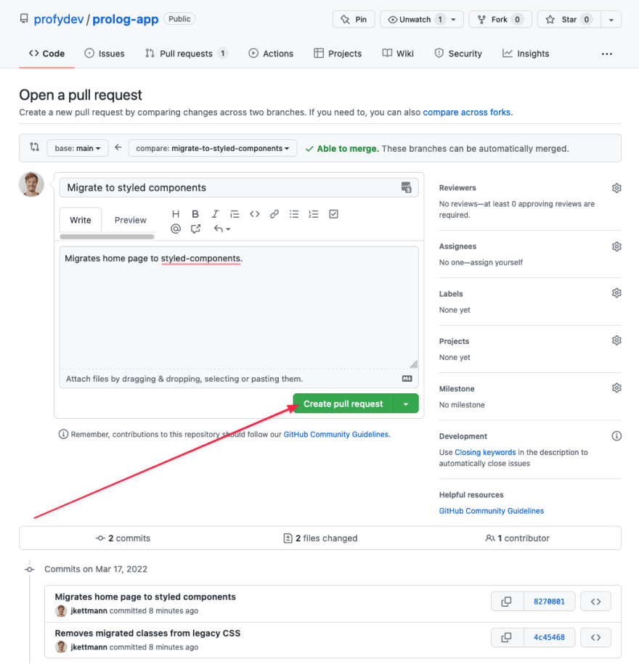Image resolution: width=639 pixels, height=672 pixels.
Task: Open Assignees settings gear
Action: pyautogui.click(x=616, y=247)
